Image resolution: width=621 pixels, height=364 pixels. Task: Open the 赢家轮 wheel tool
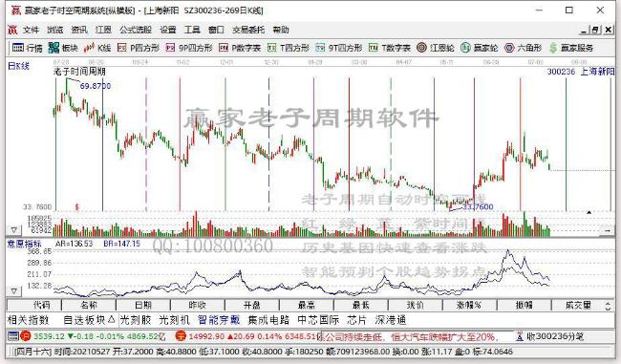[x=480, y=48]
